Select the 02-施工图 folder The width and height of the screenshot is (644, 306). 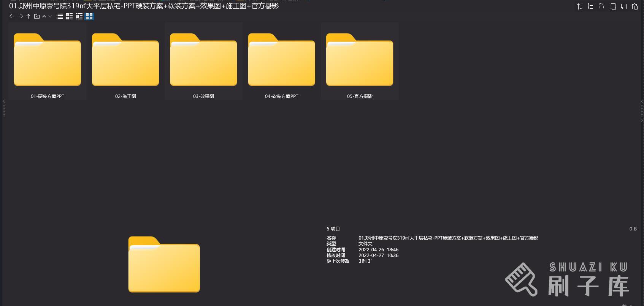point(125,62)
